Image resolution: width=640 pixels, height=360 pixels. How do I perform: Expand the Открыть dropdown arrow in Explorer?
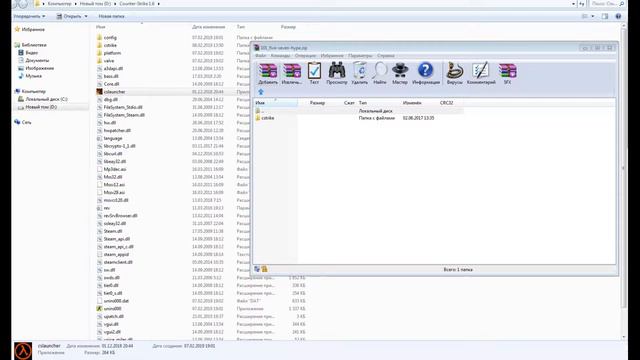tap(86, 16)
